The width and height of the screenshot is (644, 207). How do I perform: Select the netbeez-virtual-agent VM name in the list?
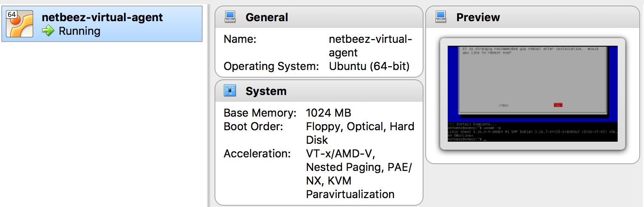[102, 17]
